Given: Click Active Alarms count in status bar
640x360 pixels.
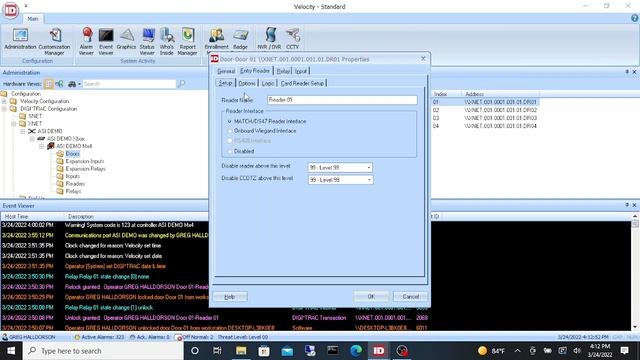Looking at the screenshot, I should tap(102, 337).
